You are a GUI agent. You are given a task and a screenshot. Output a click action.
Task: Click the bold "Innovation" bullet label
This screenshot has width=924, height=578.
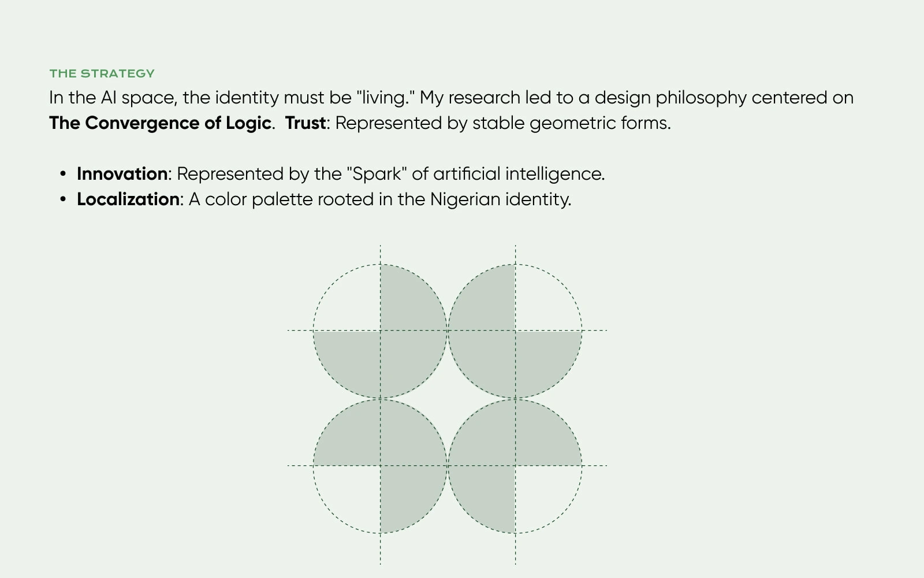[x=122, y=174]
